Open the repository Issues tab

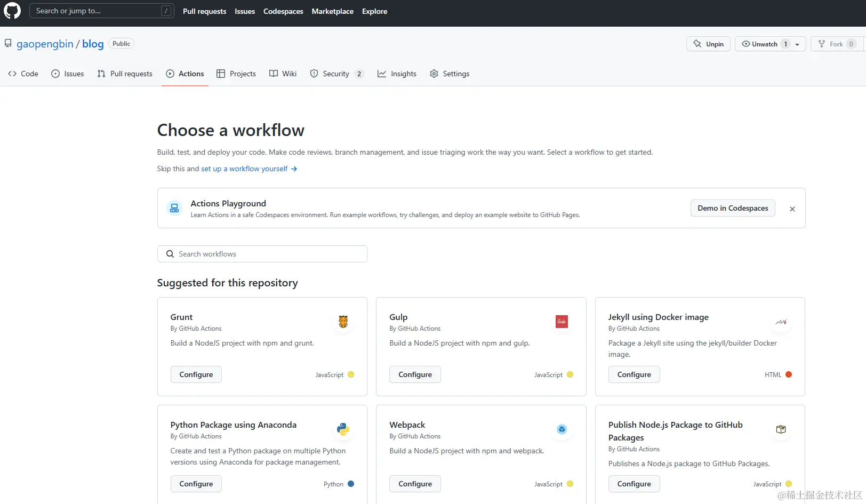68,74
